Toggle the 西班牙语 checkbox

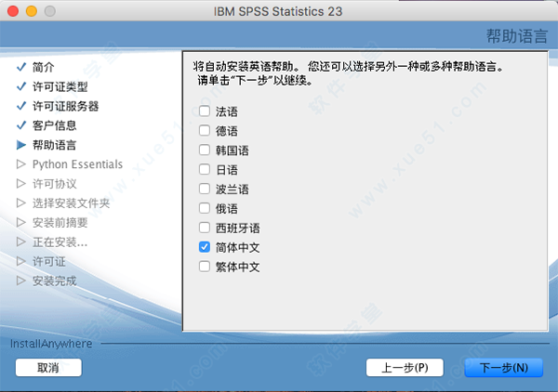[204, 229]
